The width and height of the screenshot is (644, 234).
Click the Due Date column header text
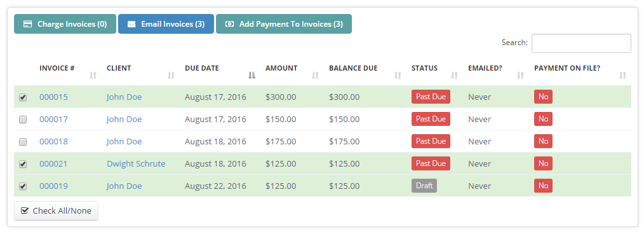click(x=202, y=68)
